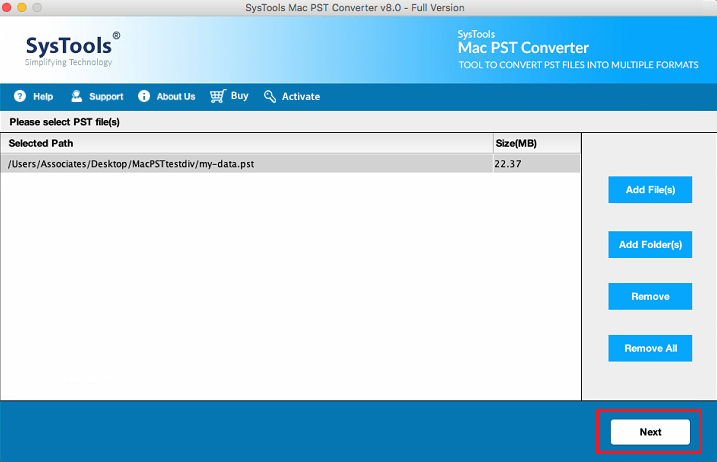The width and height of the screenshot is (717, 462).
Task: Open the Buy menu label
Action: 240,96
